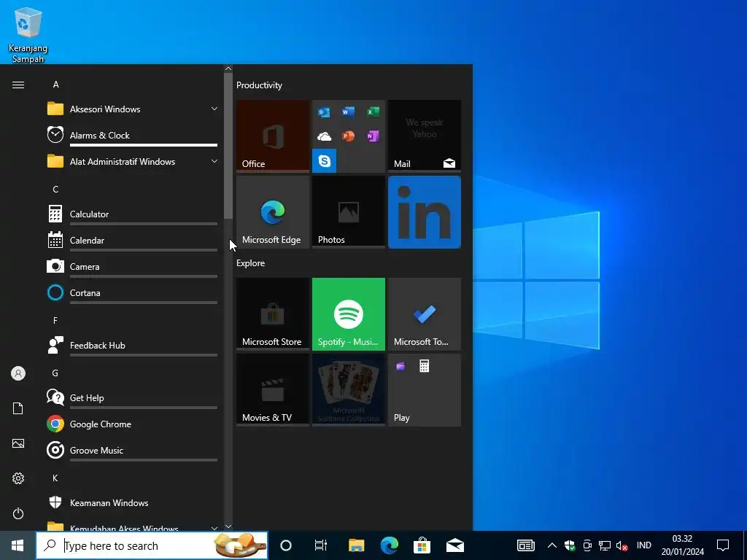
Task: Click the taskbar search box
Action: point(152,545)
